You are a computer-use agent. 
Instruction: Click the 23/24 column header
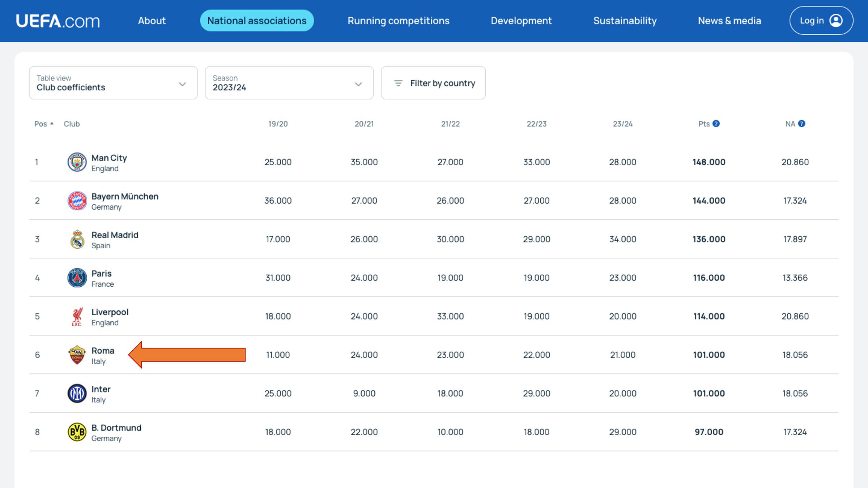coord(623,124)
